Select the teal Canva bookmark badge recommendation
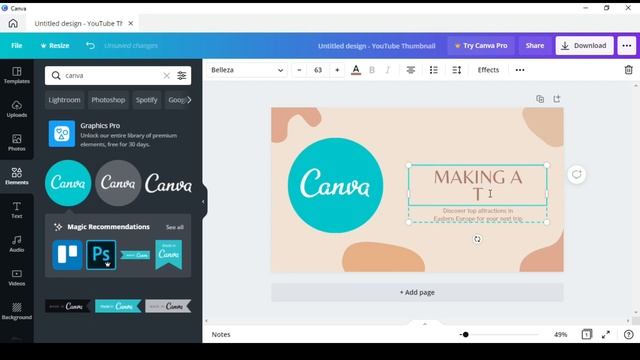This screenshot has width=640, height=360. [169, 255]
